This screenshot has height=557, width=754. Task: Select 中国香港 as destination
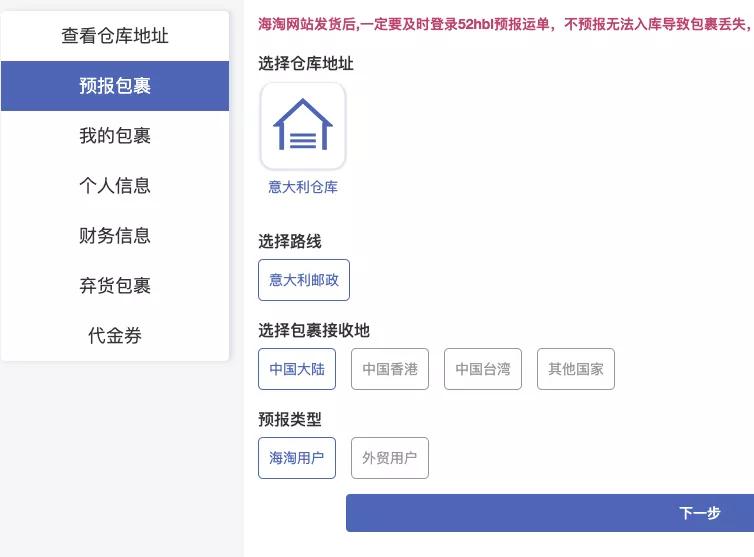(x=390, y=369)
